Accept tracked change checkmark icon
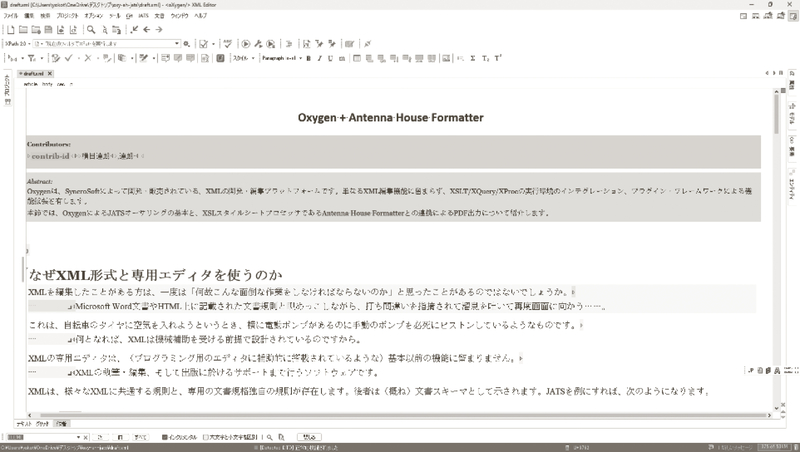This screenshot has width=800, height=452. [x=69, y=58]
